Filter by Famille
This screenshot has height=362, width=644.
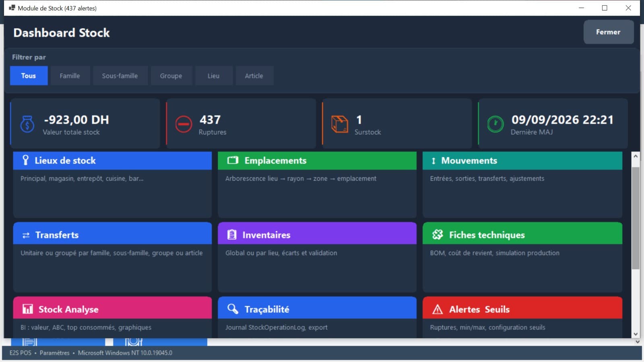pyautogui.click(x=70, y=76)
